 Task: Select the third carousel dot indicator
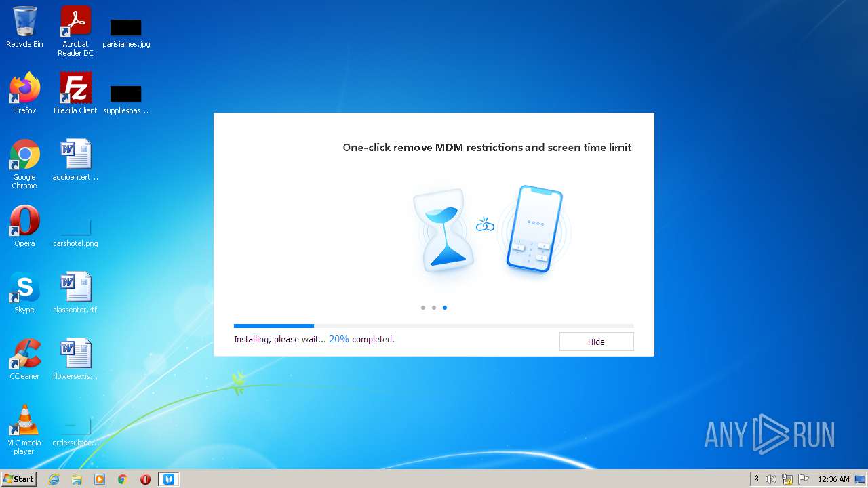pos(445,308)
